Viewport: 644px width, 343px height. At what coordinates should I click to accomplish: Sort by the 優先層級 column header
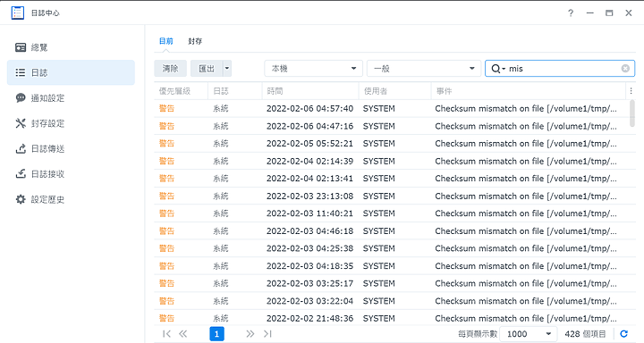click(181, 91)
